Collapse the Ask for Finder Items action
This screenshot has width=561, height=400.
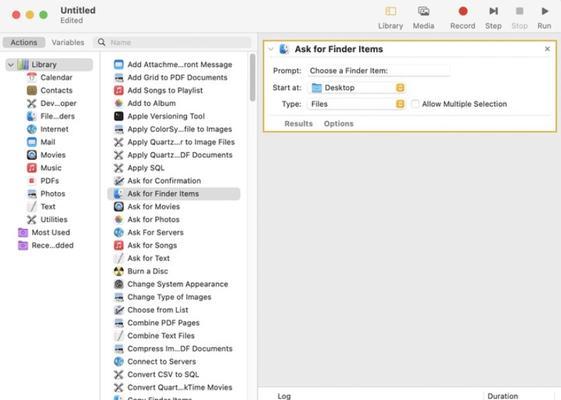(271, 49)
